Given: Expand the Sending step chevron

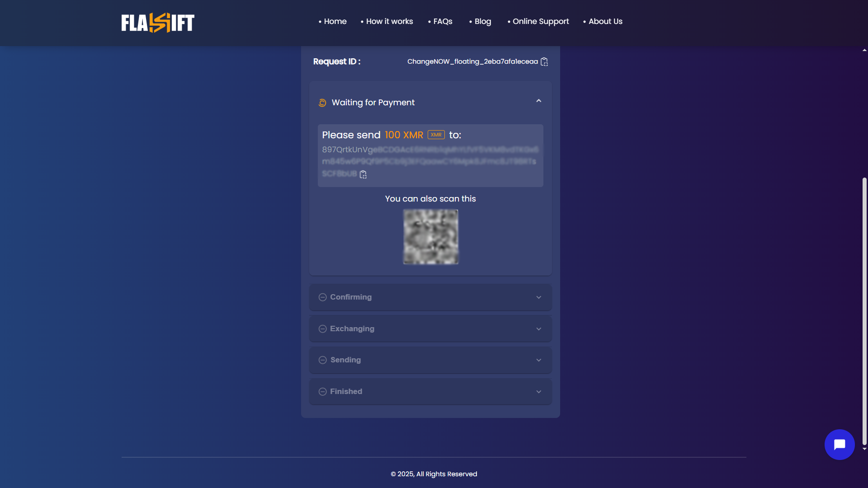Looking at the screenshot, I should (538, 360).
